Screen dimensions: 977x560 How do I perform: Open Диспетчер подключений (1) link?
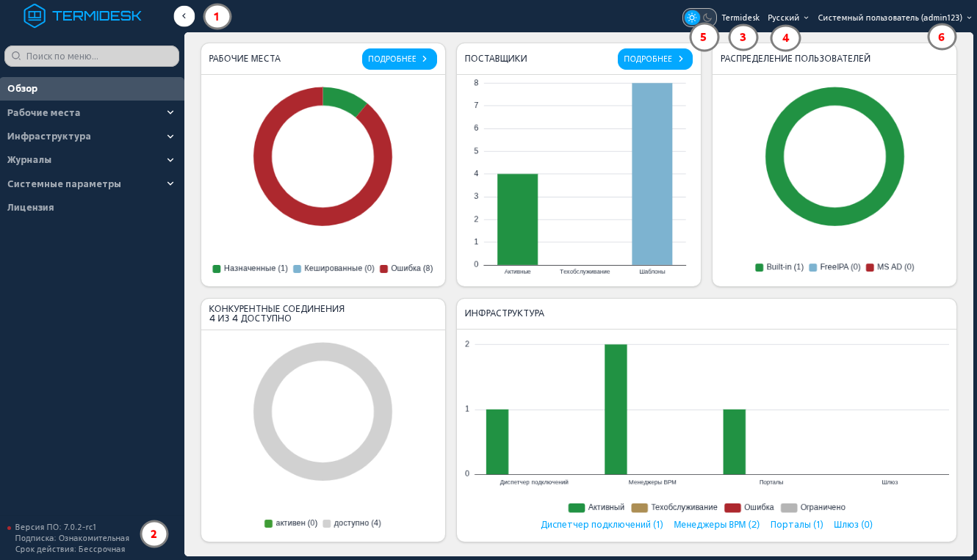pos(602,525)
